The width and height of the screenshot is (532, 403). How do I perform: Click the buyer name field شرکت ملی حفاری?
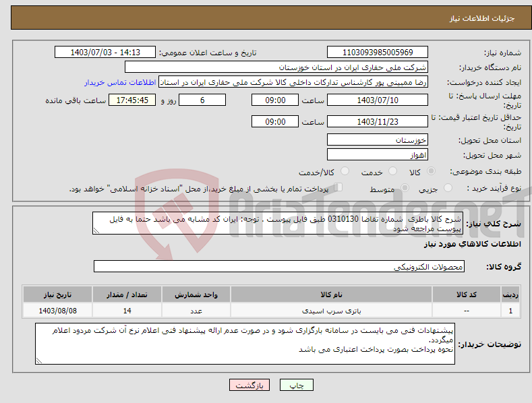(x=276, y=67)
